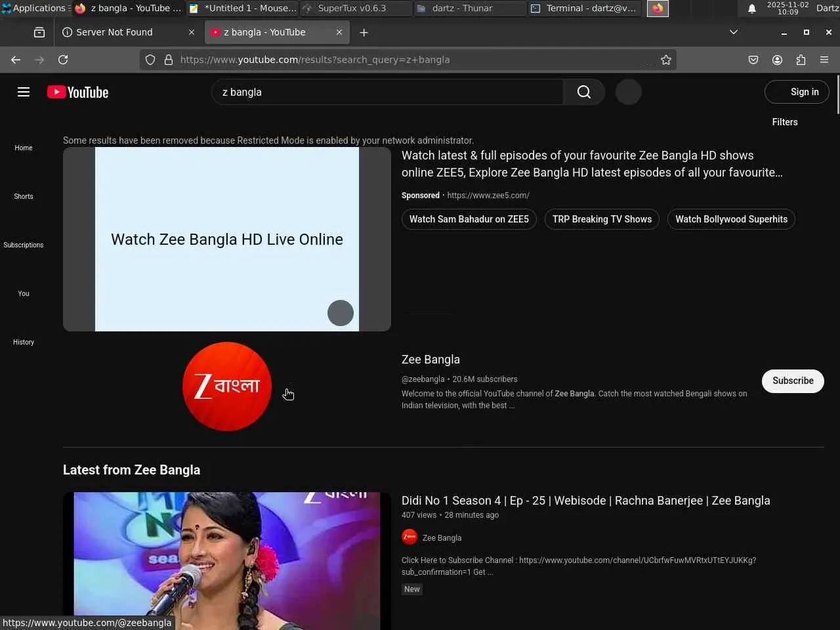
Task: Open the Firefox account icon
Action: 777,60
